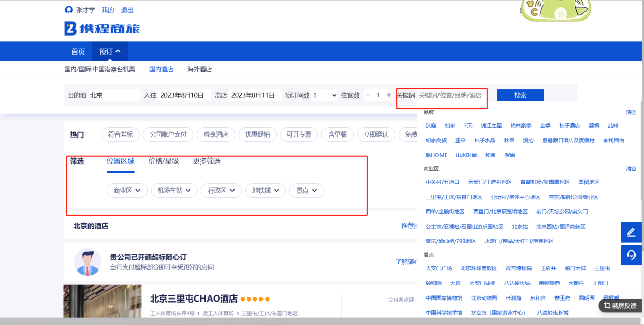This screenshot has width=644, height=325.
Task: Pick attraction 故宫博物院
Action: tap(519, 268)
